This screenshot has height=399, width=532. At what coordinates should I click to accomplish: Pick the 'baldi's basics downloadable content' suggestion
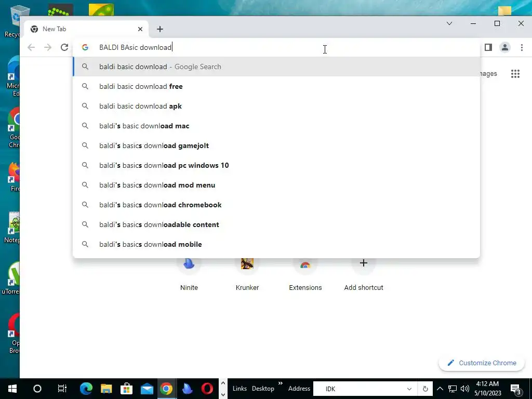coord(276,224)
